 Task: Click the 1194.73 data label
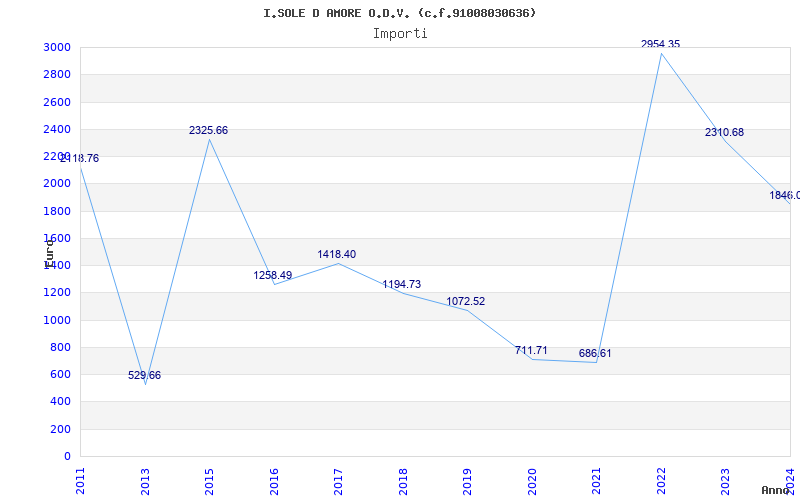point(402,284)
